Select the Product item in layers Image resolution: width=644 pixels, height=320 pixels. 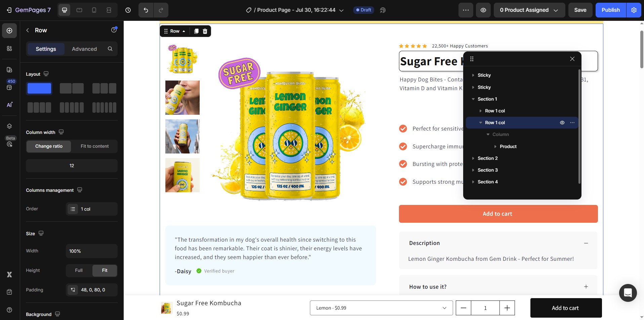coord(508,146)
